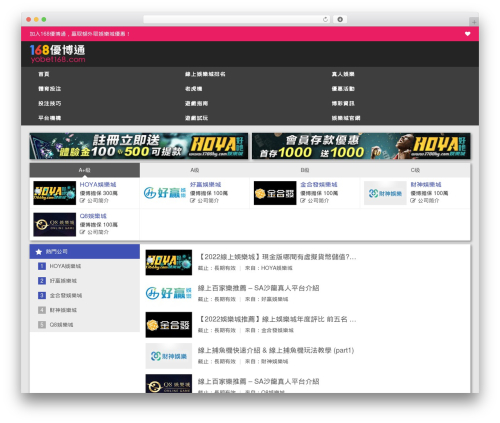This screenshot has width=500, height=423.
Task: Open 老虎機 menu item
Action: [193, 89]
